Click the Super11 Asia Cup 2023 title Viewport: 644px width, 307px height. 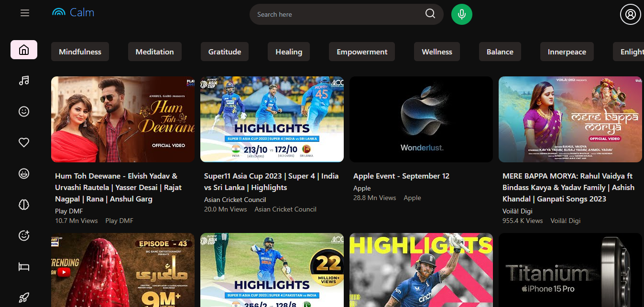point(272,182)
